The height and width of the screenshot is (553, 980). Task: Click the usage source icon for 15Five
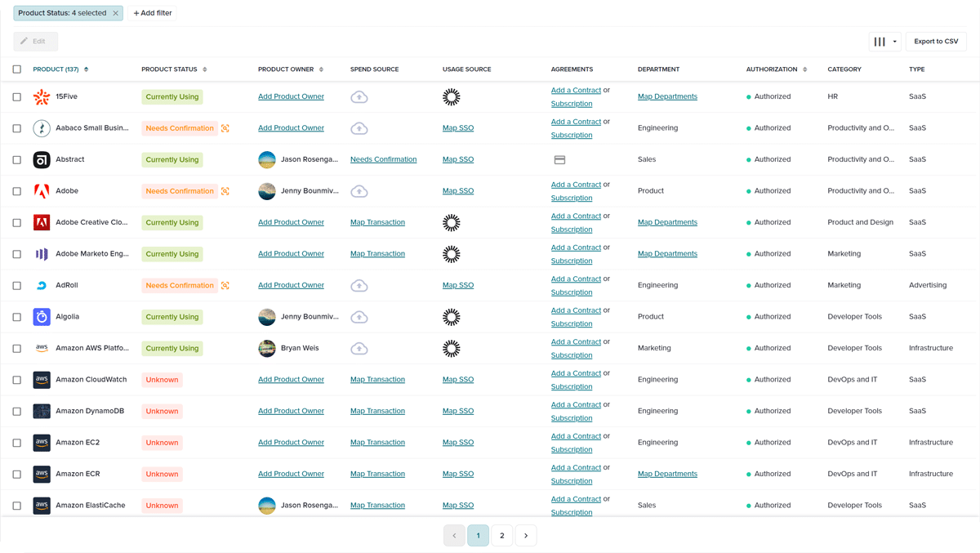(x=452, y=97)
